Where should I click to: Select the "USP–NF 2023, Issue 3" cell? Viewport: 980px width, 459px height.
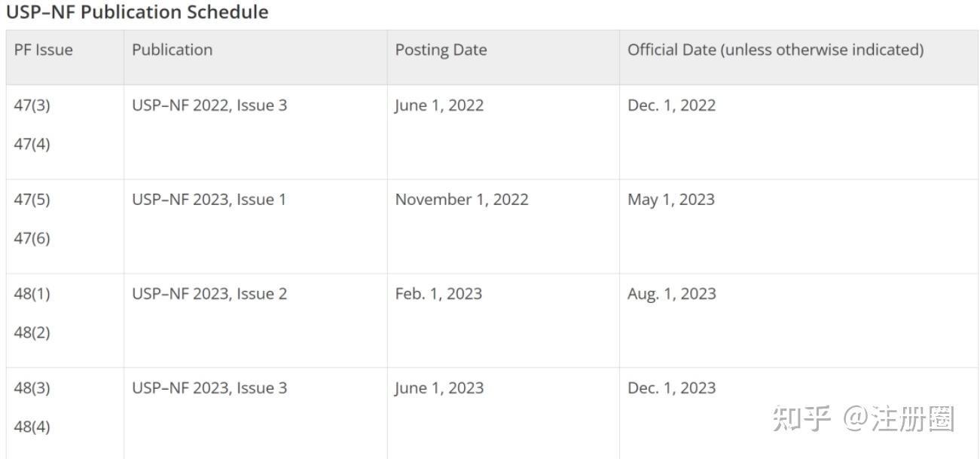[x=209, y=388]
